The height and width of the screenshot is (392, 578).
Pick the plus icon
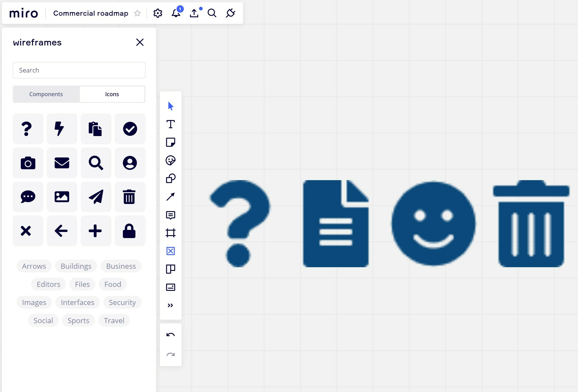(x=96, y=231)
